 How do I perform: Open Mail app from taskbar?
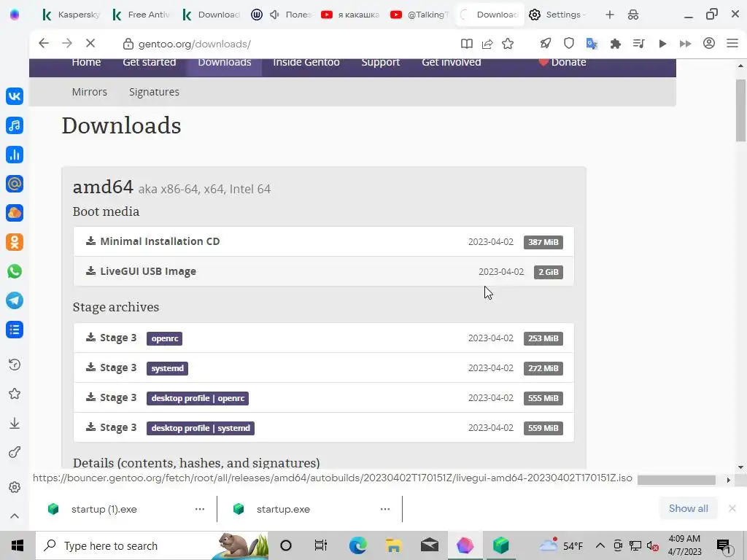point(429,545)
